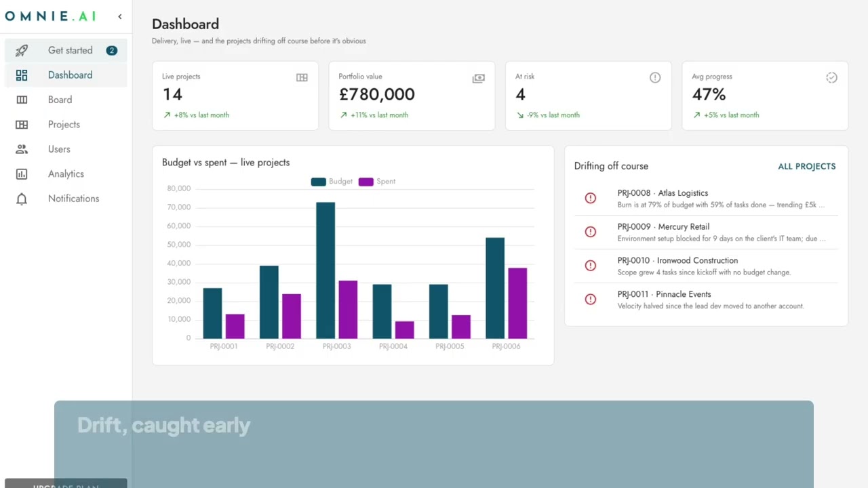
Task: Open the Get started menu item
Action: click(x=66, y=50)
